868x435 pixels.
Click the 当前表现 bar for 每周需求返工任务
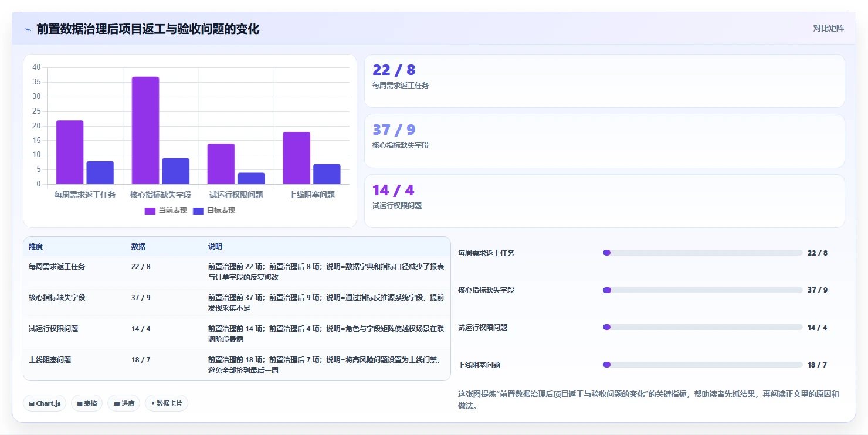point(70,152)
